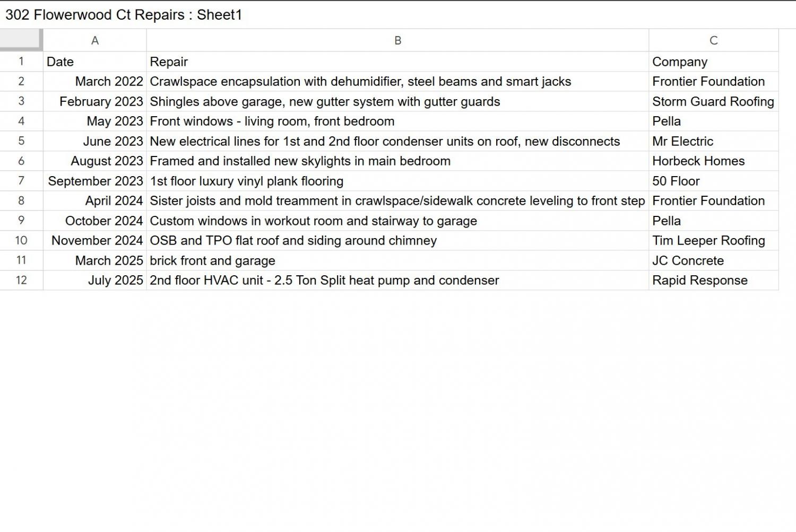Click the Storm Guard Roofing cell
The image size is (796, 532).
[x=713, y=101]
